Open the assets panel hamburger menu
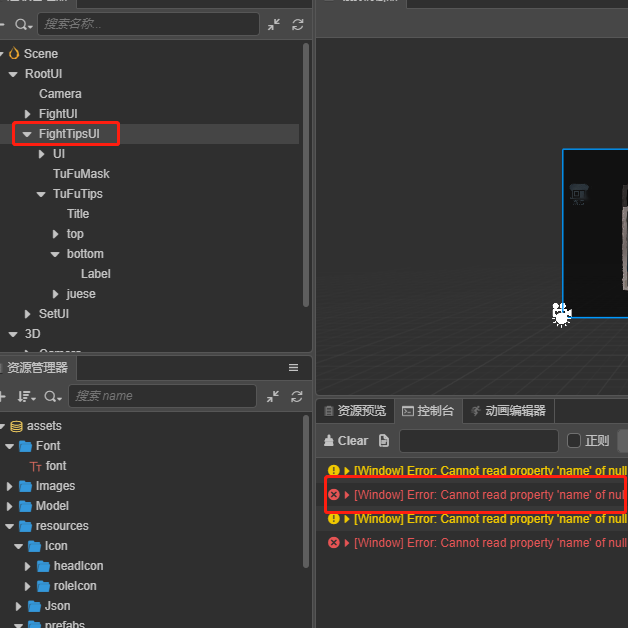628x628 pixels. click(x=293, y=368)
